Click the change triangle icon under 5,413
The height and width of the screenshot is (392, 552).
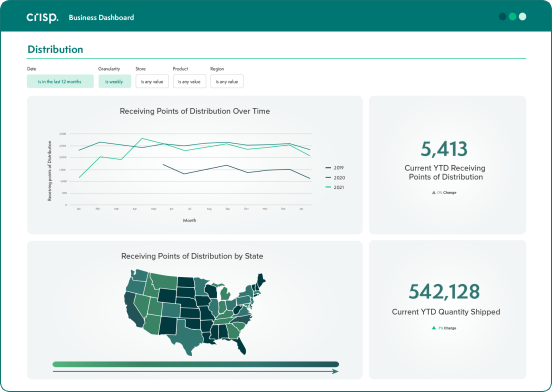(x=434, y=192)
